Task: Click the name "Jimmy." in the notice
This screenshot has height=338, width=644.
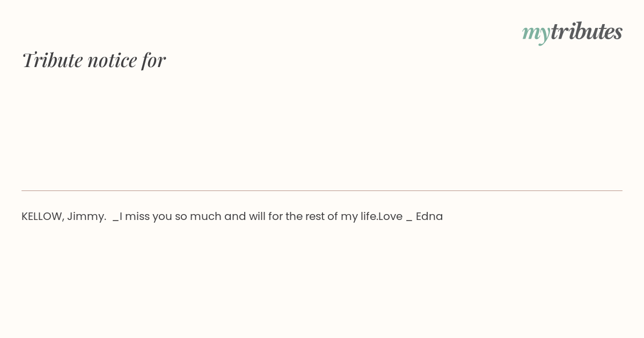Action: tap(86, 217)
